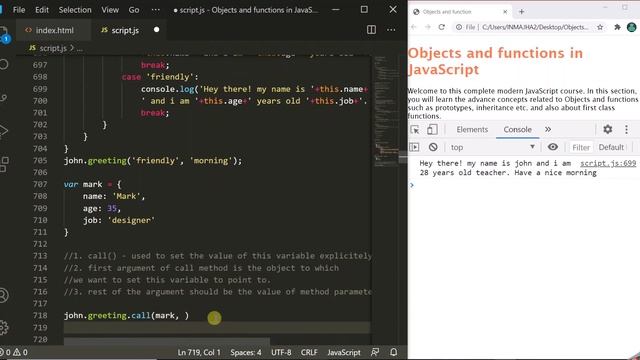The width and height of the screenshot is (640, 360).
Task: Open the Manage gear in VS Code
Action: (4, 327)
